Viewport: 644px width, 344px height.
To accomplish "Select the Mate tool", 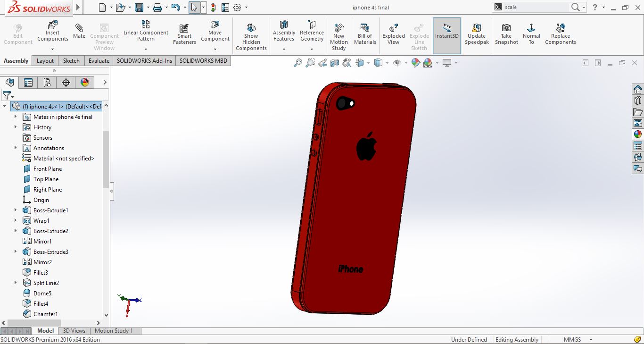I will tap(79, 31).
